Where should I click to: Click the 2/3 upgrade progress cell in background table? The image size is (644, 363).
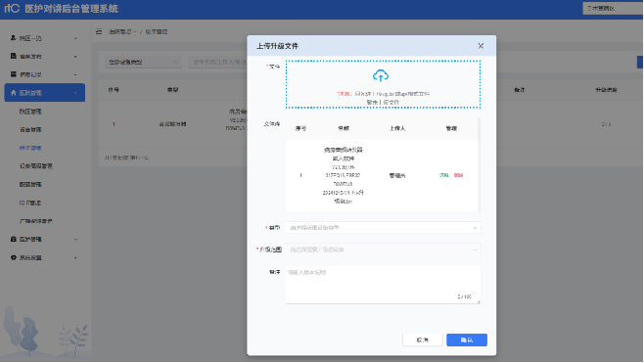click(606, 124)
